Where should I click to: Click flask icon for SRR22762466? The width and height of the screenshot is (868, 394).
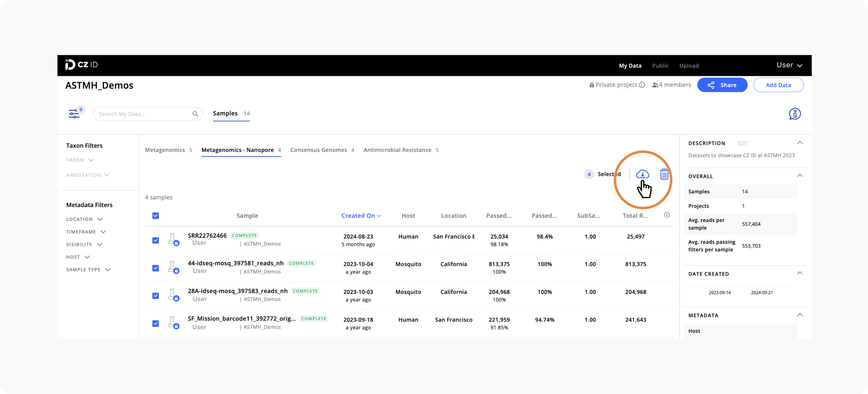click(173, 240)
